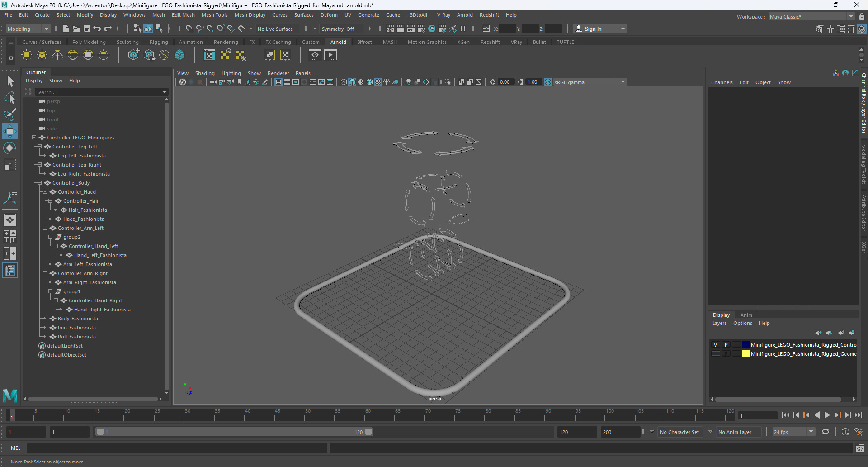
Task: Collapse the Controller_Arm_Left node
Action: 45,228
